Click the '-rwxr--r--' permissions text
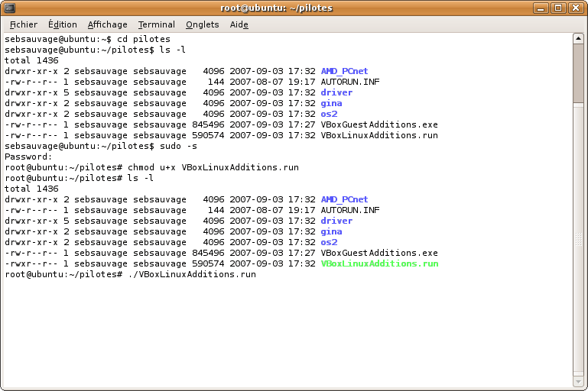588x391 pixels. (31, 263)
